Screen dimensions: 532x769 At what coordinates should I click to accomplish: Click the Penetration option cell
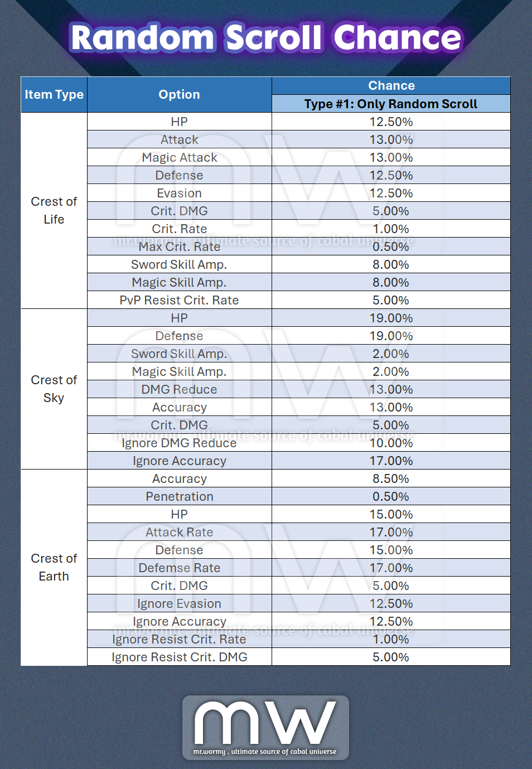[179, 496]
